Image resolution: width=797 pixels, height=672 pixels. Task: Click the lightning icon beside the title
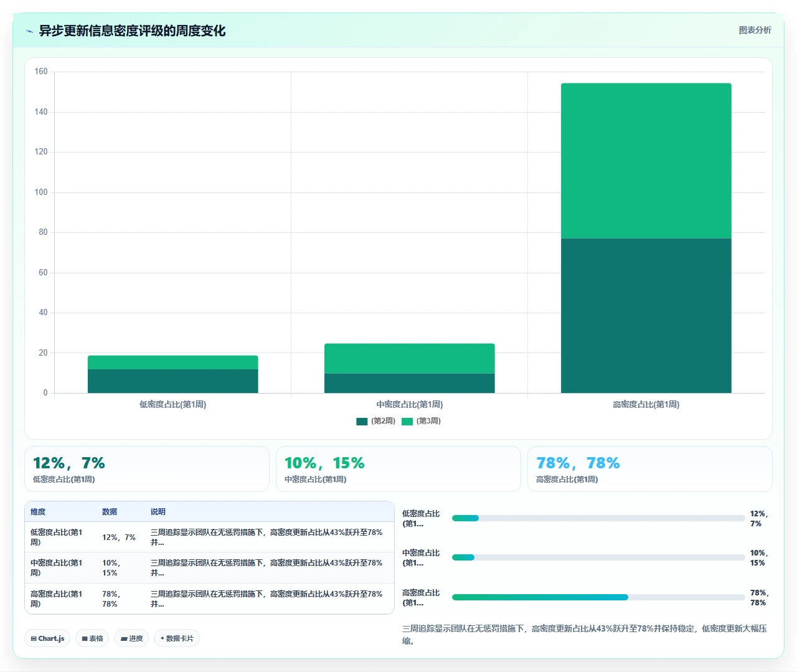(x=29, y=31)
